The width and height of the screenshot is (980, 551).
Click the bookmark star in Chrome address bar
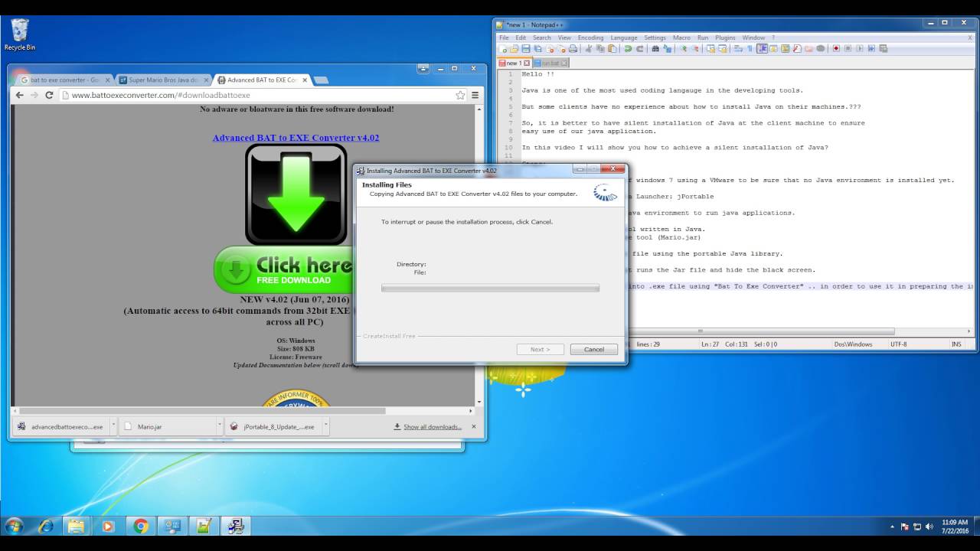(x=460, y=95)
